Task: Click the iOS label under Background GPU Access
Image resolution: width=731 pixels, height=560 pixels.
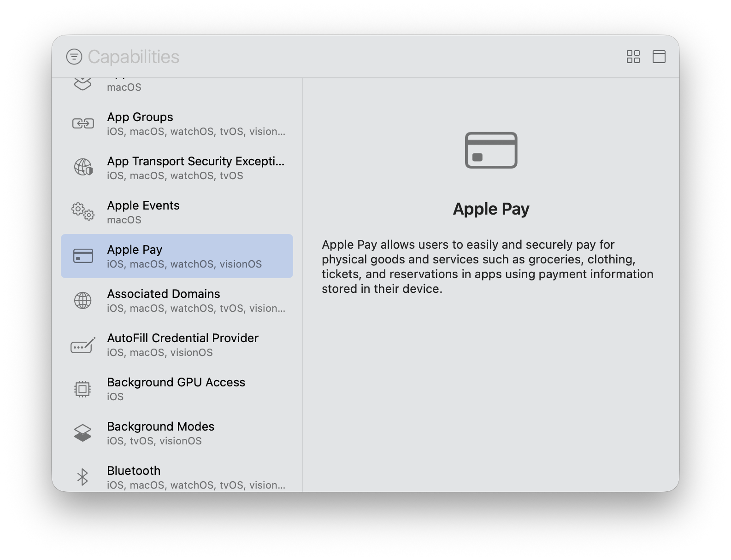Action: tap(115, 397)
